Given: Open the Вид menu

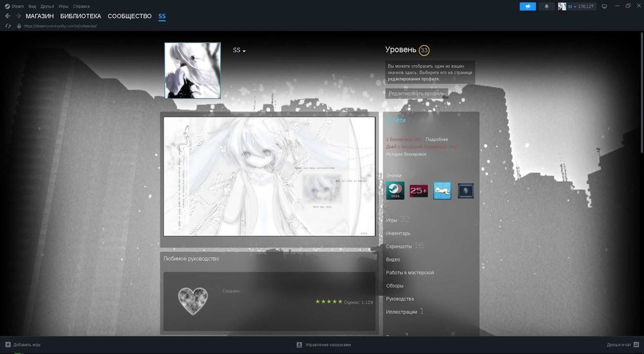Looking at the screenshot, I should [32, 6].
